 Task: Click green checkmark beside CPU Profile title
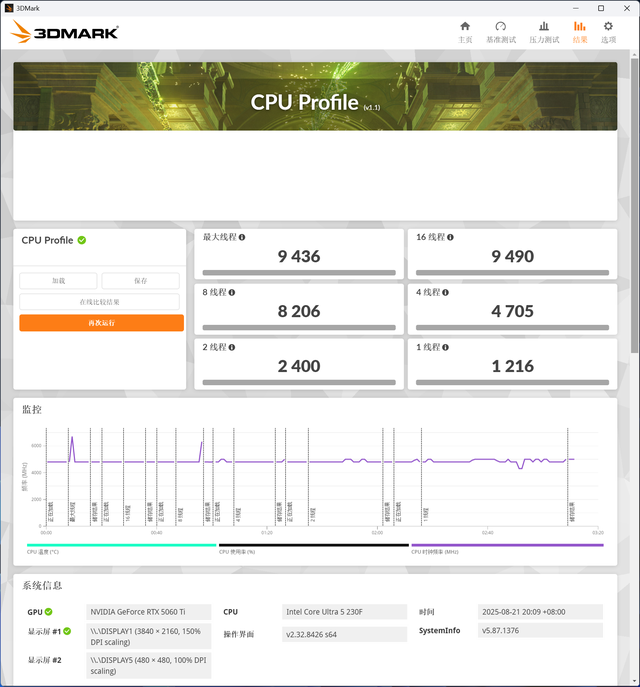pyautogui.click(x=82, y=240)
